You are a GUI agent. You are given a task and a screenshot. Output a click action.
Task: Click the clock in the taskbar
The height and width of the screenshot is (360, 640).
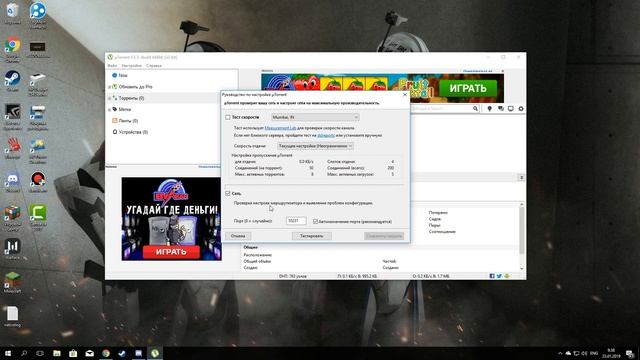tap(611, 353)
